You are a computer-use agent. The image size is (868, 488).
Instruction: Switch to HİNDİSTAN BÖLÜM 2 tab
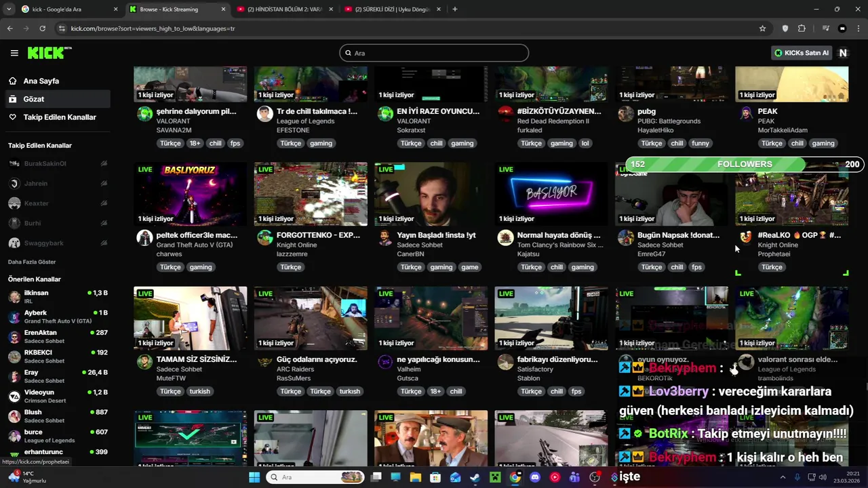(285, 9)
